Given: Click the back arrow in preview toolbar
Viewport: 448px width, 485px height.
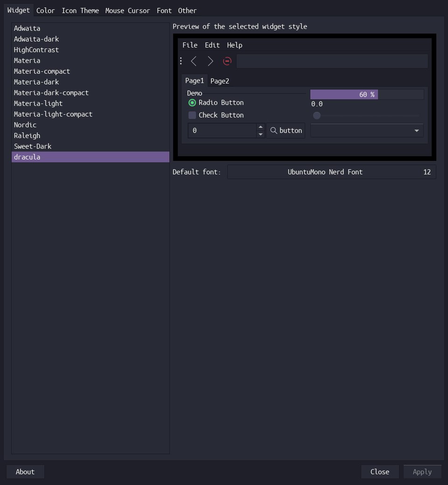Looking at the screenshot, I should tap(194, 61).
